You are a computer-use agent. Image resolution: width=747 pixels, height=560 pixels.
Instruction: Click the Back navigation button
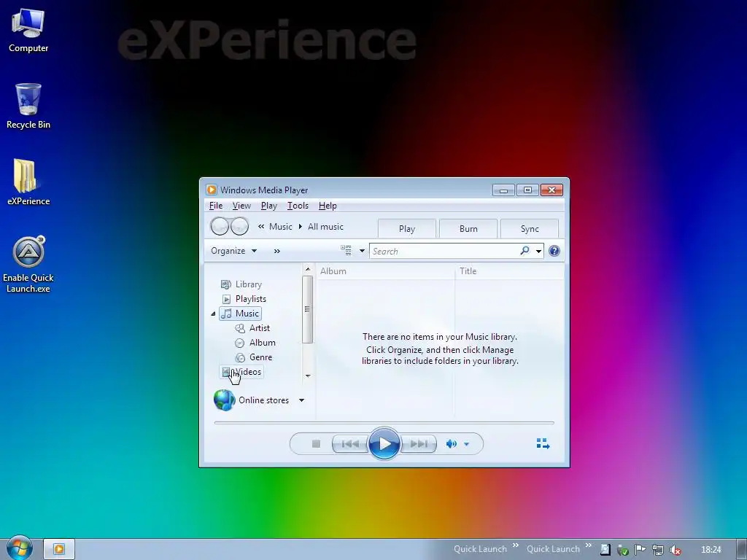220,226
